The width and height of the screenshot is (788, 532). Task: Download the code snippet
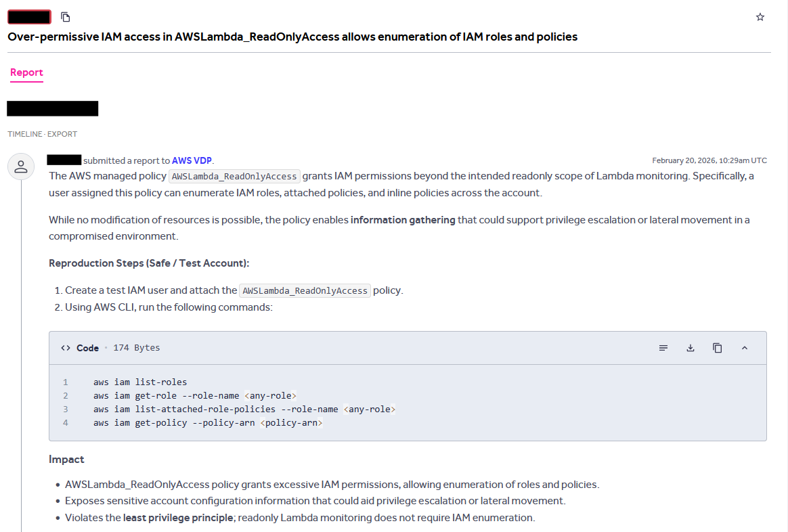(691, 348)
